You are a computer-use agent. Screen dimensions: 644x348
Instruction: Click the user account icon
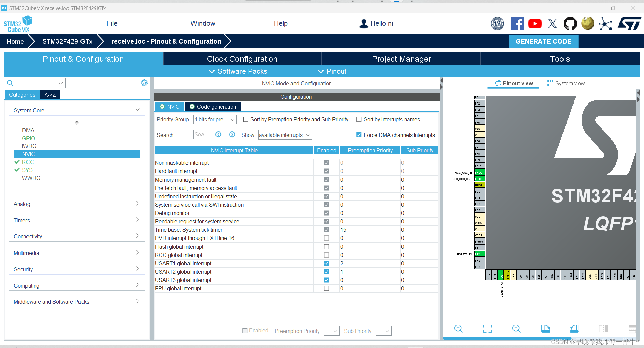[364, 23]
